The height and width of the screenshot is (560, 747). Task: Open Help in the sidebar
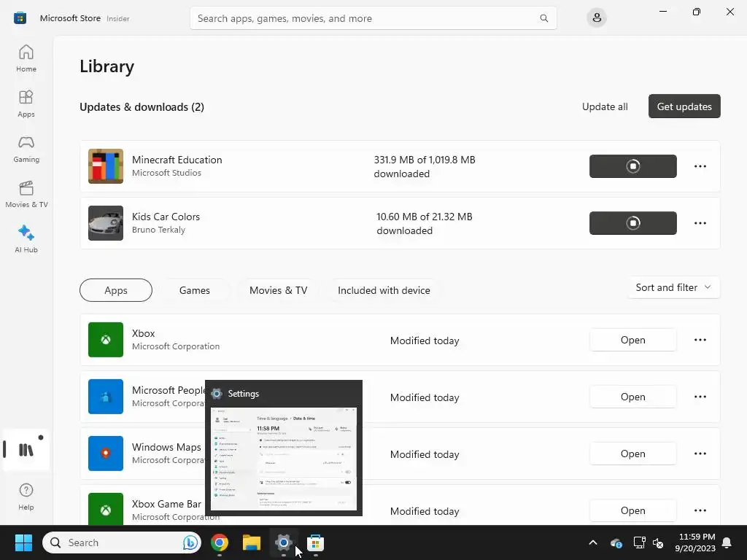26,497
